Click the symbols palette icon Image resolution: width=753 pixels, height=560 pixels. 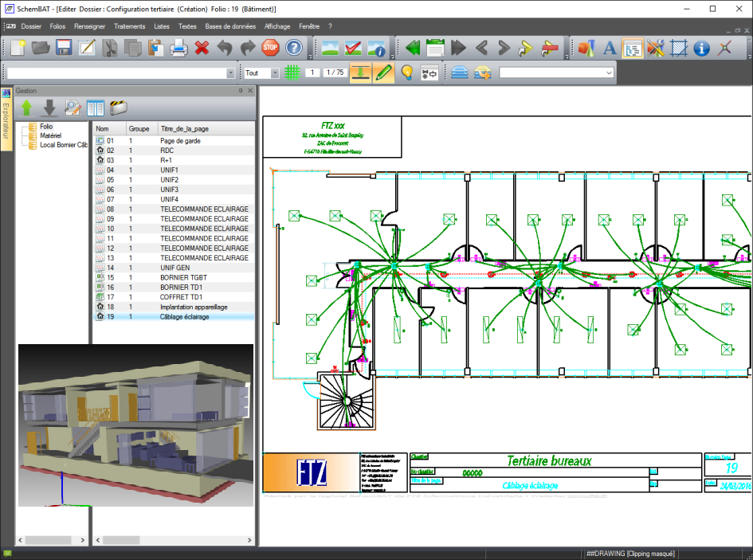[x=429, y=73]
